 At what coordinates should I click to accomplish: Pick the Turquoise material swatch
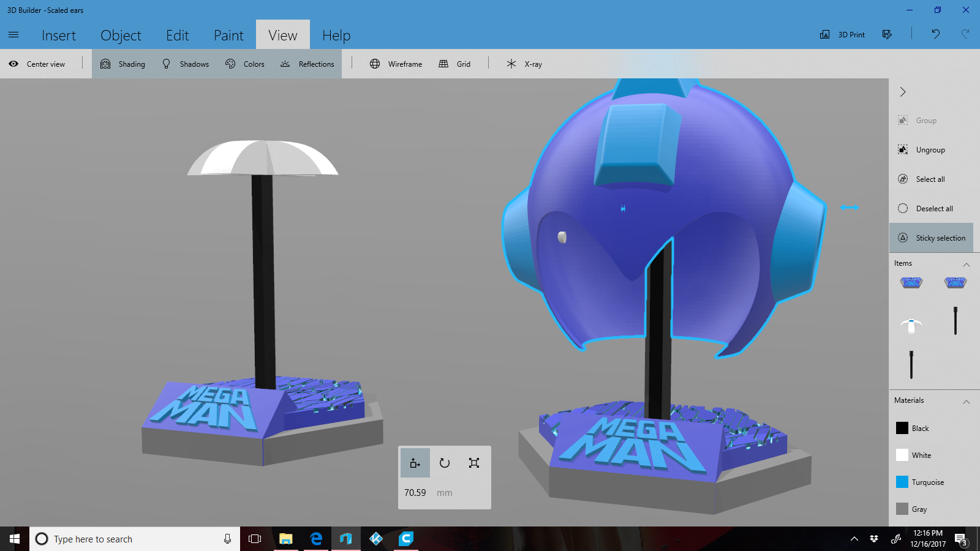click(902, 482)
